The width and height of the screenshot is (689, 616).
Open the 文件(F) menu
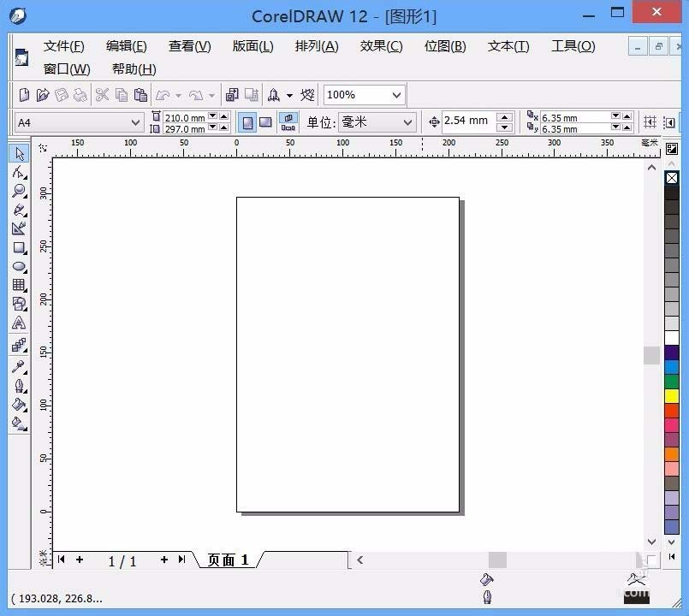[x=64, y=45]
